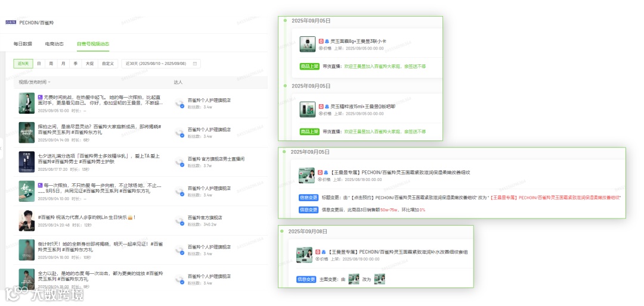Select the 日 time filter
Viewport: 644px width, 306px height.
click(39, 64)
